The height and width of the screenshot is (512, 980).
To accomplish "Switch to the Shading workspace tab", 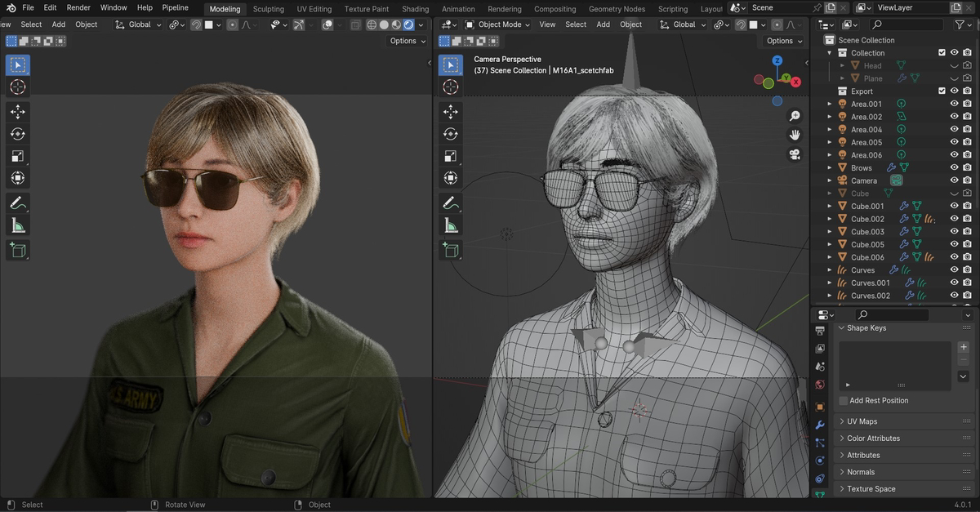I will pyautogui.click(x=415, y=9).
